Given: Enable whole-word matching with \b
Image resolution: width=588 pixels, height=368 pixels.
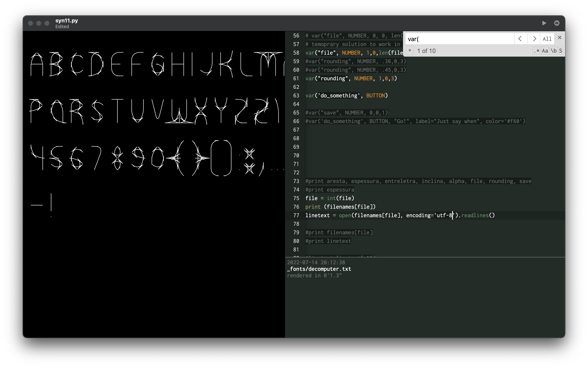Looking at the screenshot, I should tap(553, 51).
